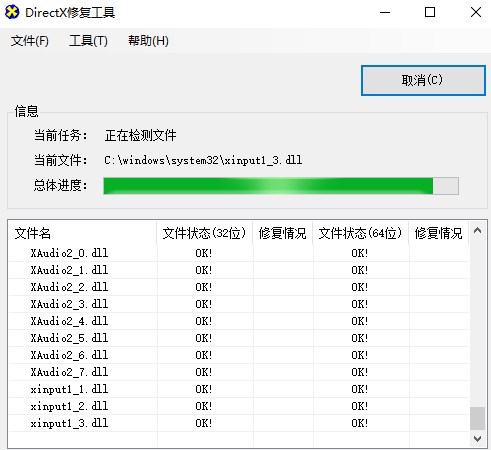Click the DirectX repair tool app icon
This screenshot has width=491, height=450.
pos(12,12)
